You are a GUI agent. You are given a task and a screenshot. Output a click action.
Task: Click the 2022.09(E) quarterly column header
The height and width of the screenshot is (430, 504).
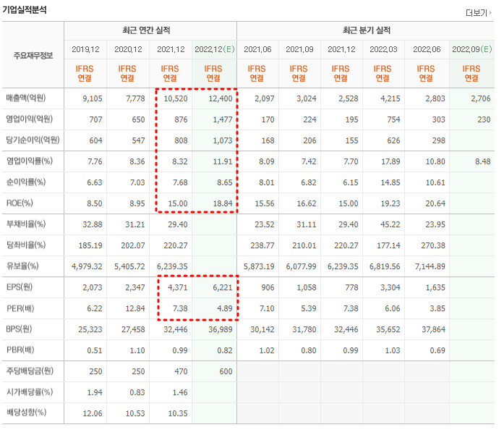472,49
